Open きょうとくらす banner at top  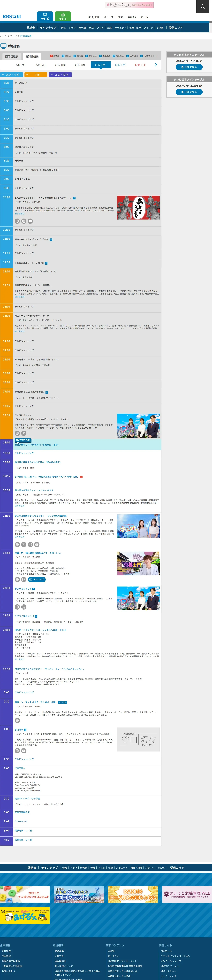[129, 5]
